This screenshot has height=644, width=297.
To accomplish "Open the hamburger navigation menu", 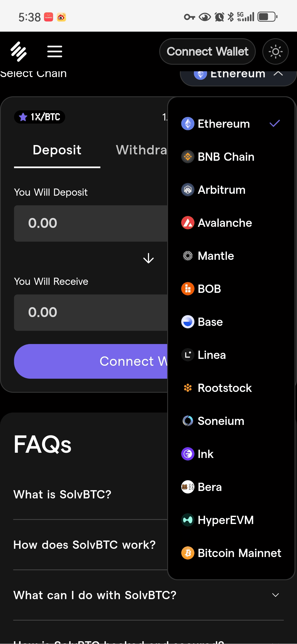I will pyautogui.click(x=55, y=51).
